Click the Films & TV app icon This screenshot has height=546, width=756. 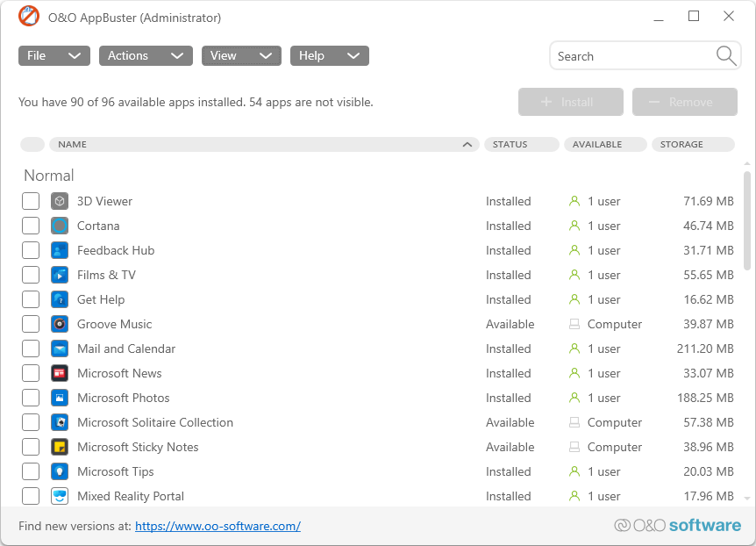click(x=60, y=275)
